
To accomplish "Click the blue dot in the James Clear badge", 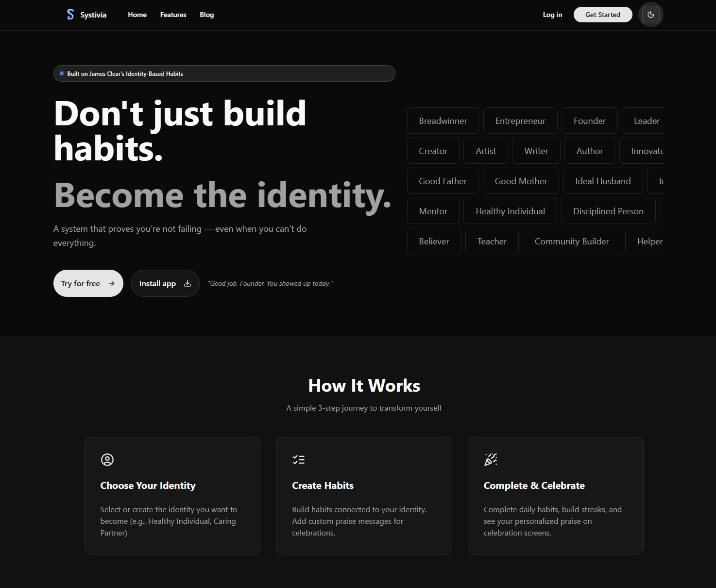I will (x=61, y=73).
